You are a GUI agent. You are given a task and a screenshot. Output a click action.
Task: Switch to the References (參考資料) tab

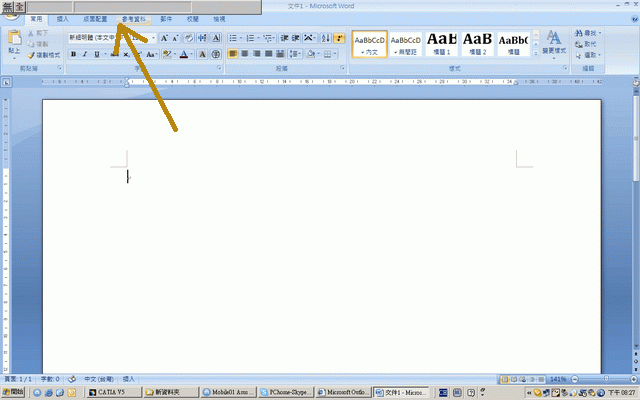(x=133, y=19)
